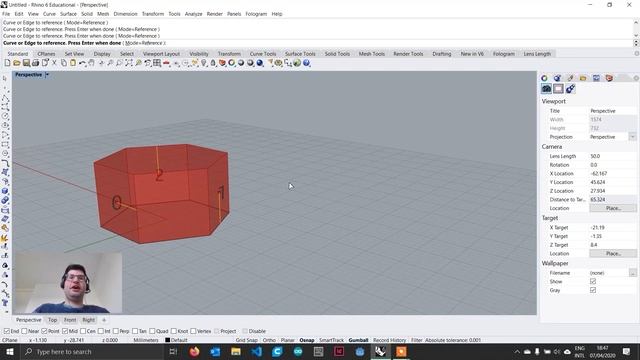Click the Undo arrow icon
This screenshot has height=360, width=640.
coord(82,63)
